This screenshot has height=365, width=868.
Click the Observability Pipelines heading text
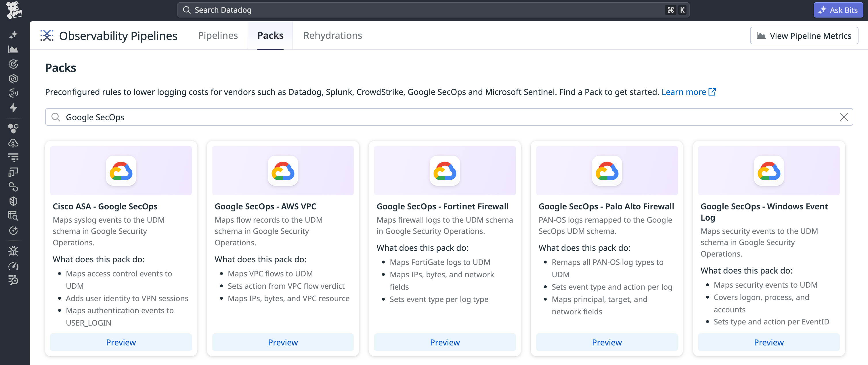click(118, 35)
